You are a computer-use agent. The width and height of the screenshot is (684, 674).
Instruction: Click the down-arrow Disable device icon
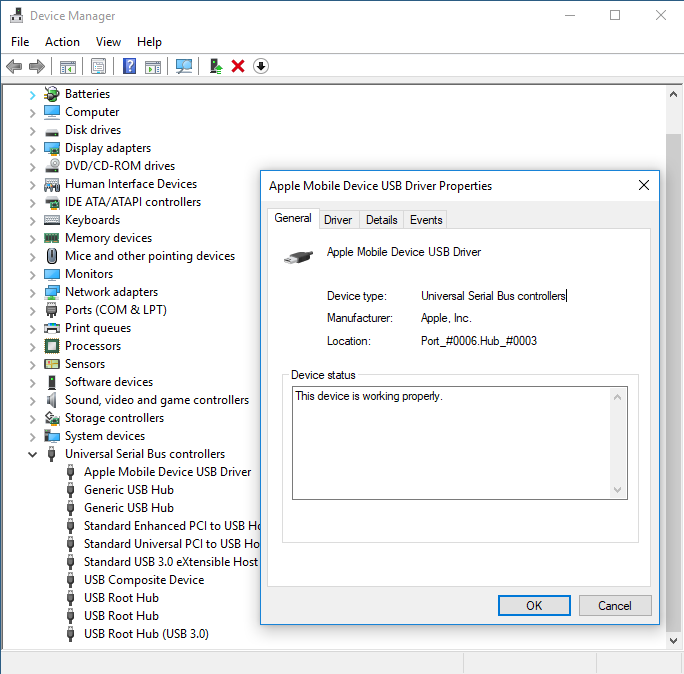coord(261,66)
